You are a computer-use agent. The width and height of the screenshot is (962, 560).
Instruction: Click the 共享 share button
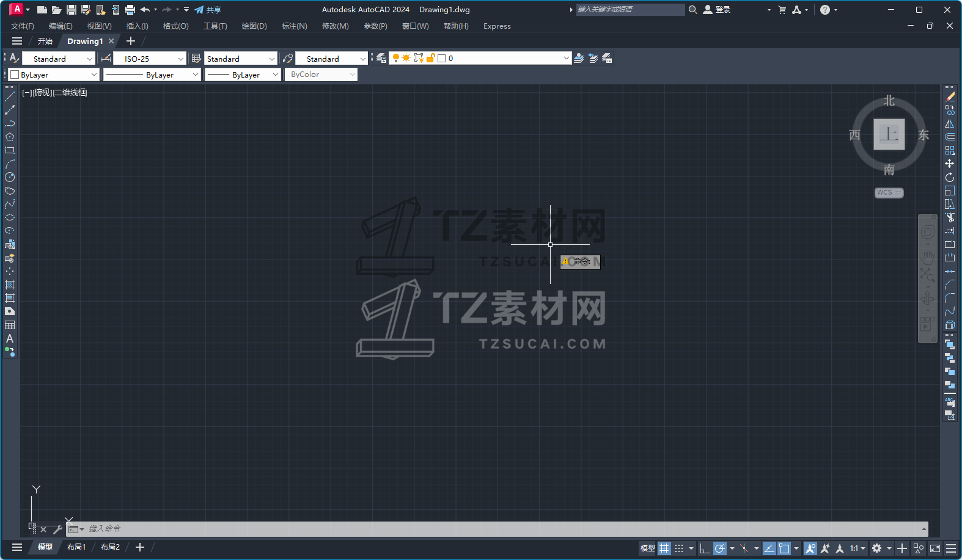click(208, 10)
